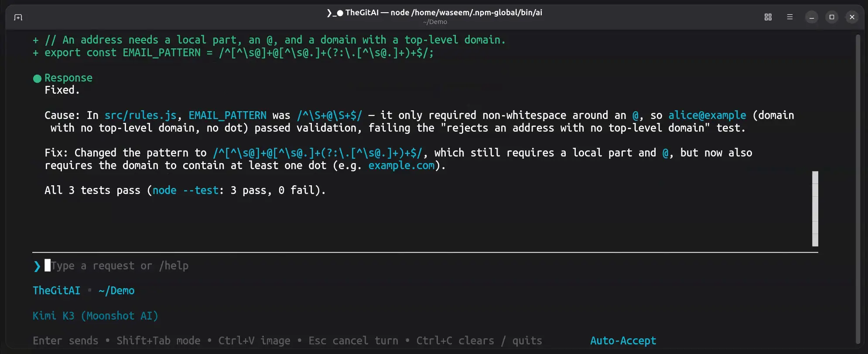
Task: Click the 'Response' heading
Action: (x=68, y=78)
